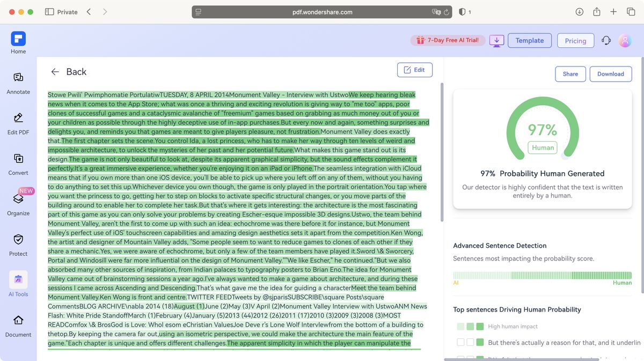View Pricing plans

(x=575, y=40)
